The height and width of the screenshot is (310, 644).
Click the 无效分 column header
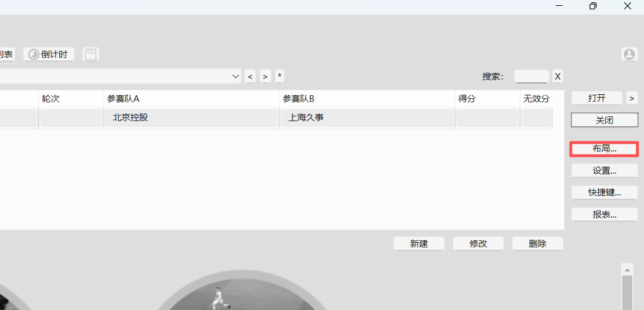tap(536, 98)
